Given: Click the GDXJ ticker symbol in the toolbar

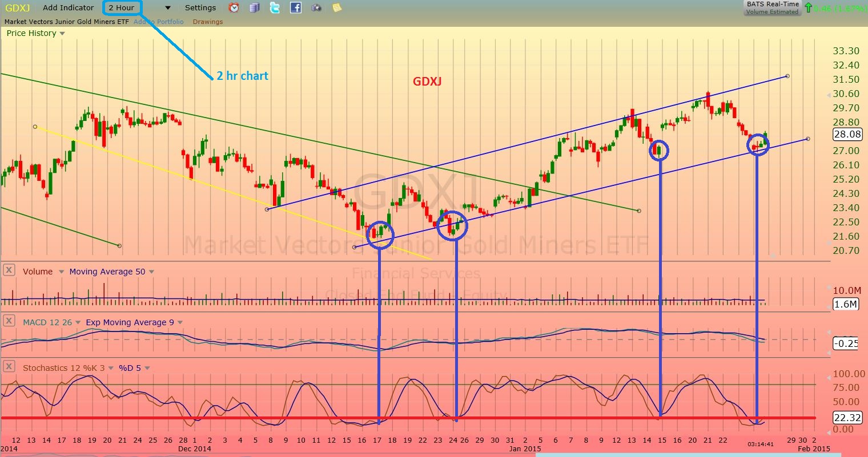Looking at the screenshot, I should click(17, 8).
